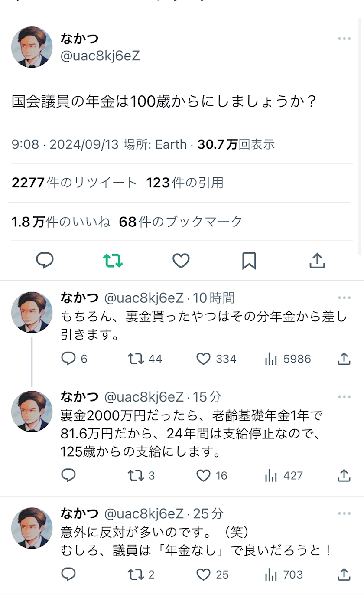Open three-dot menu on main tweet
Viewport: 364px width, 595px height.
pyautogui.click(x=344, y=39)
